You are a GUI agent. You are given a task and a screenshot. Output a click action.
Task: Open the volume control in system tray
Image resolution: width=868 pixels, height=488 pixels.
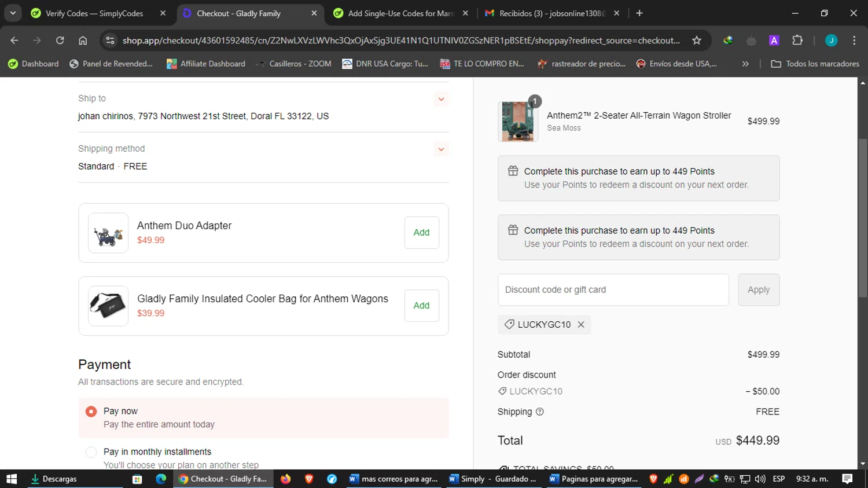pyautogui.click(x=760, y=479)
